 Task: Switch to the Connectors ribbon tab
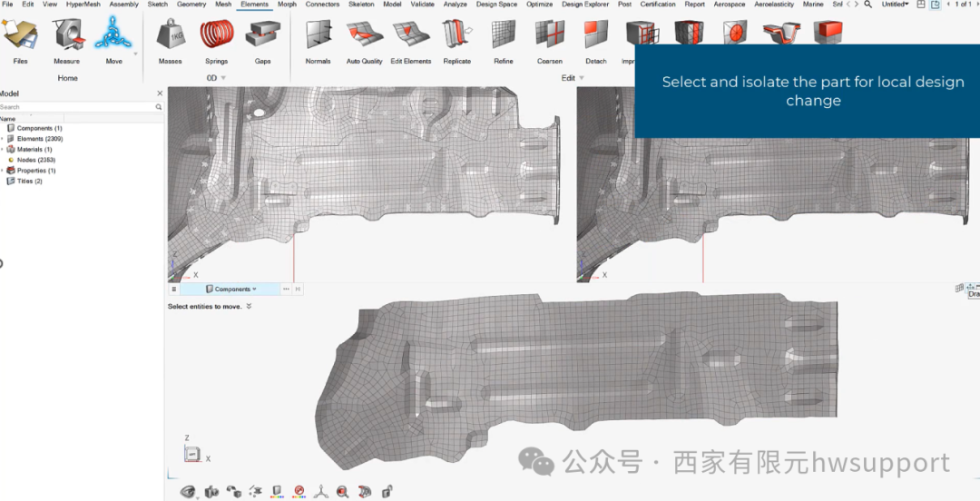(x=322, y=5)
